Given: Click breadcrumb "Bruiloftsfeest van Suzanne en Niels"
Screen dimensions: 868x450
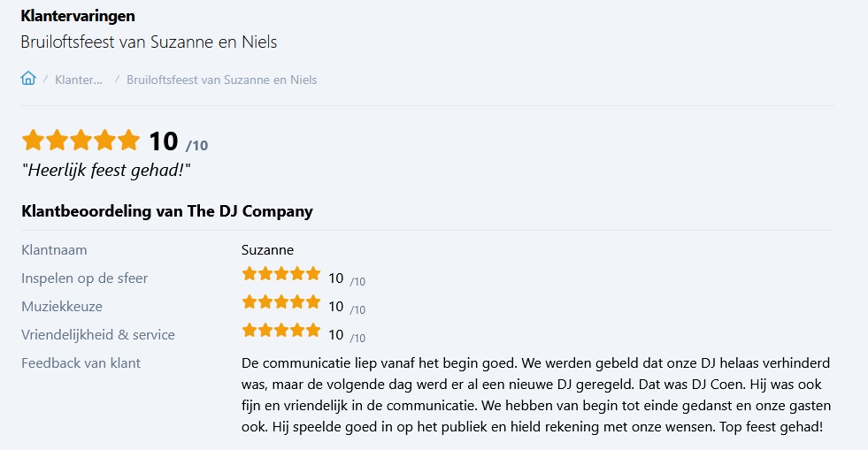Looking at the screenshot, I should (x=221, y=80).
